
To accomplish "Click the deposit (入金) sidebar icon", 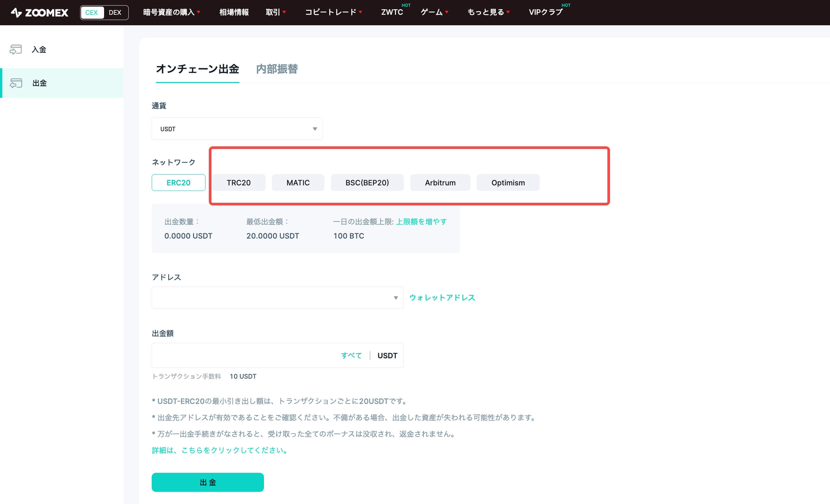I will (15, 50).
